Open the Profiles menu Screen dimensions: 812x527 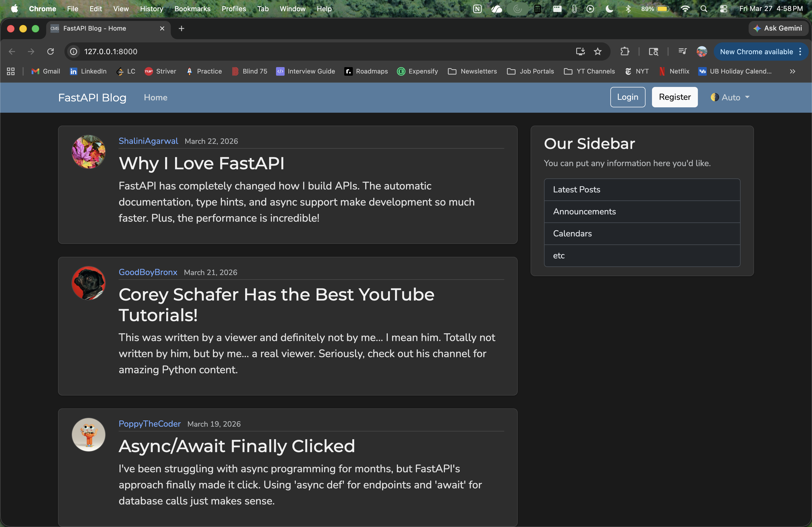(234, 9)
